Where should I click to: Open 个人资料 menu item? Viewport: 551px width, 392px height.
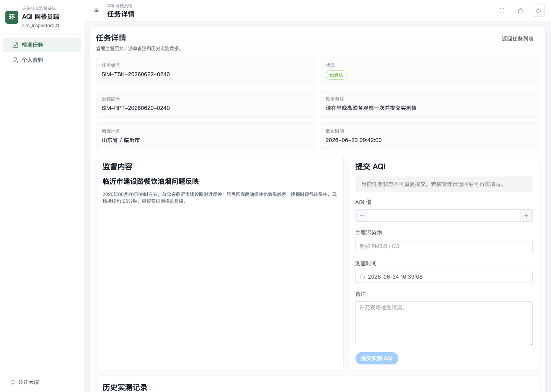(x=42, y=60)
